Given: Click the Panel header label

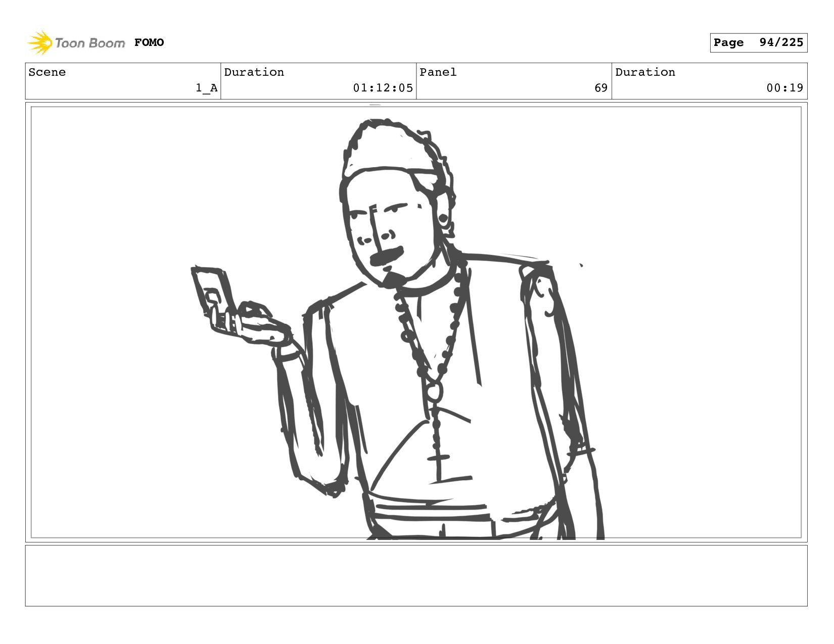Looking at the screenshot, I should click(438, 72).
